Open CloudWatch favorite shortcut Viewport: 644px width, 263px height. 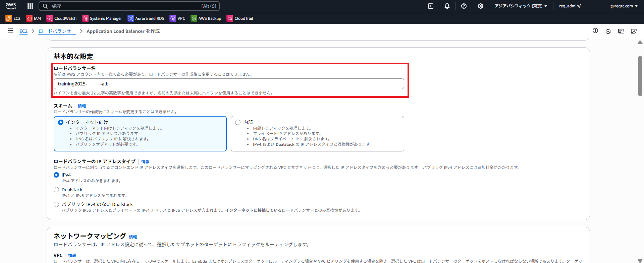point(62,18)
